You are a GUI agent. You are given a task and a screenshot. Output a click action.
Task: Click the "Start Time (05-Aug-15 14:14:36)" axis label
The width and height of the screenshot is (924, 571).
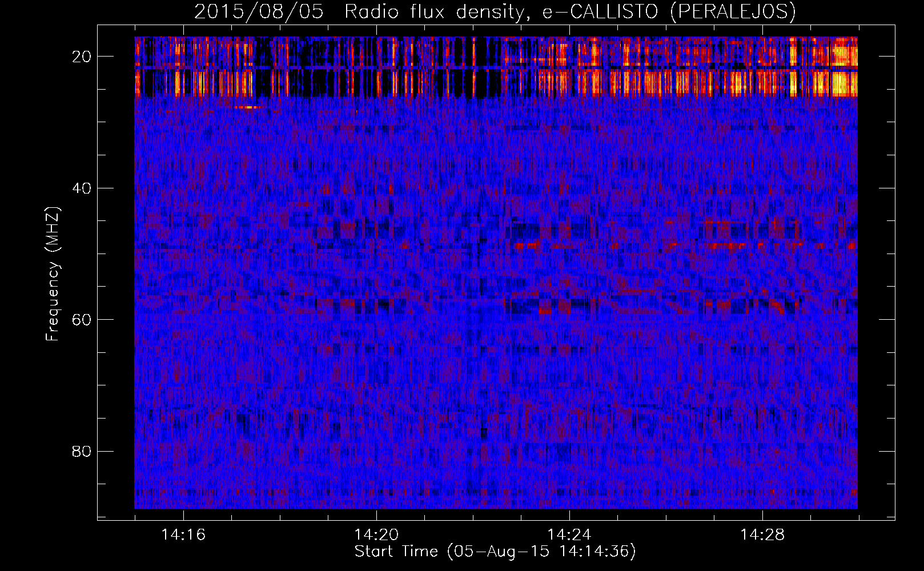[495, 552]
